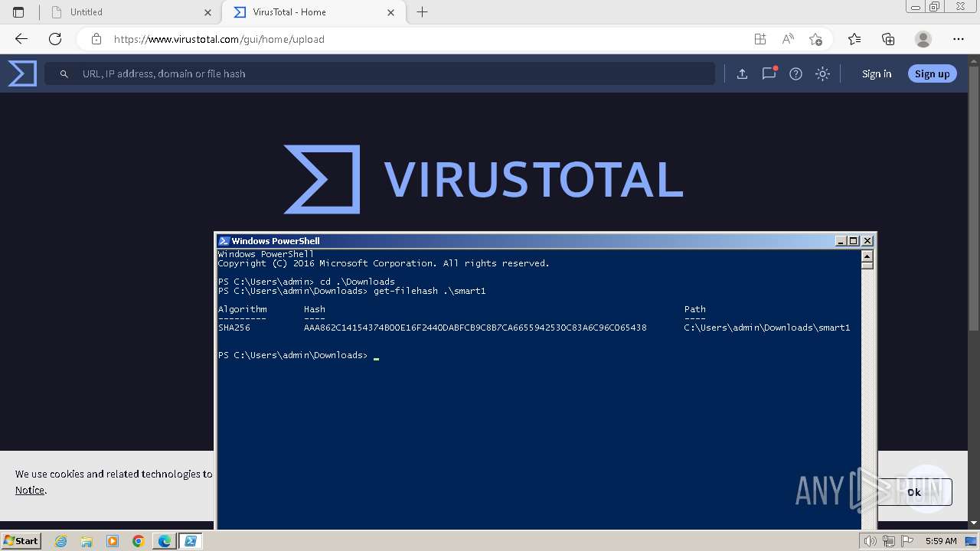Open the browser profile menu

[x=923, y=39]
